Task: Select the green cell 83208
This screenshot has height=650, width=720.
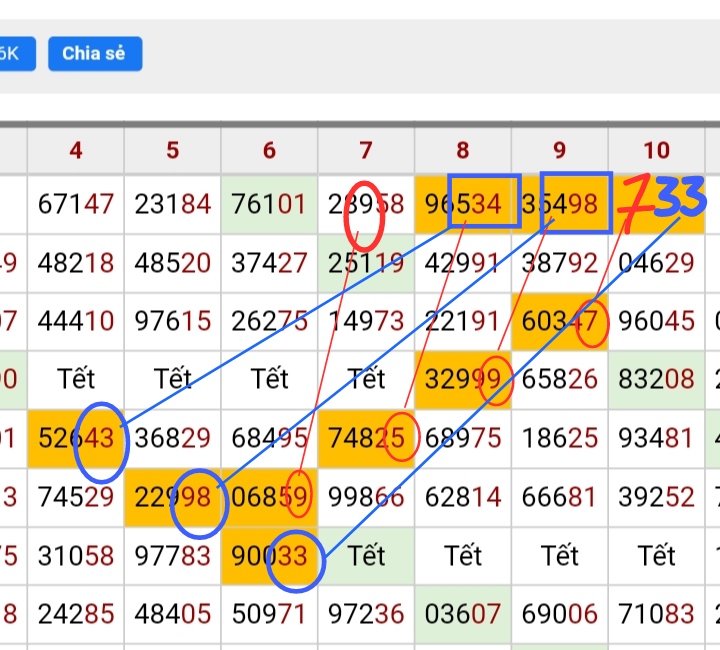Action: [x=656, y=379]
